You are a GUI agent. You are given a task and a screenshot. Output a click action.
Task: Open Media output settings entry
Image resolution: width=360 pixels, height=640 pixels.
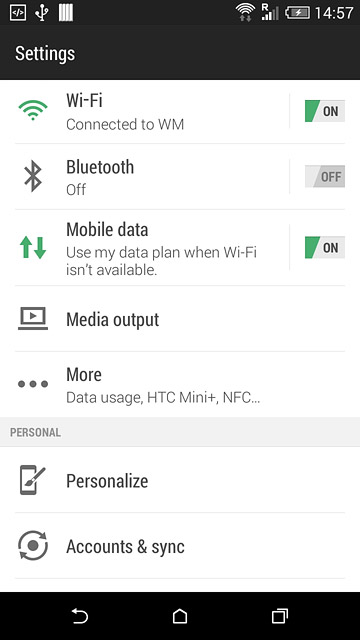click(180, 319)
